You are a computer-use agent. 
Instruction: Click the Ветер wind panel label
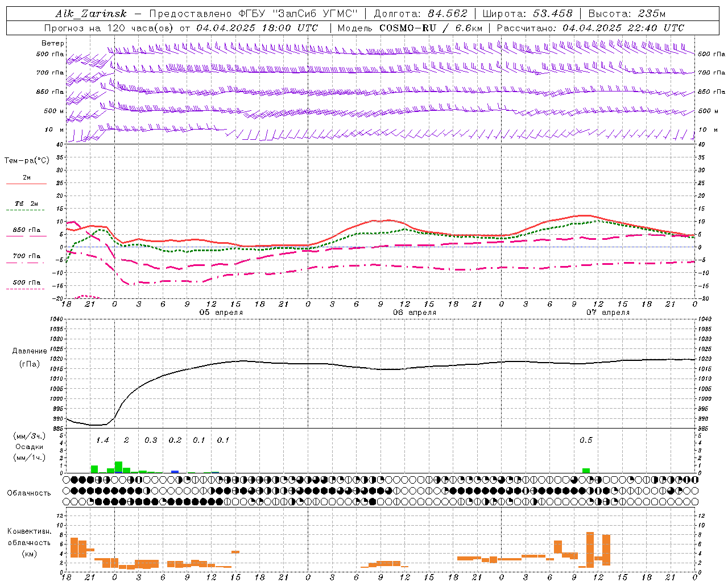tap(53, 43)
